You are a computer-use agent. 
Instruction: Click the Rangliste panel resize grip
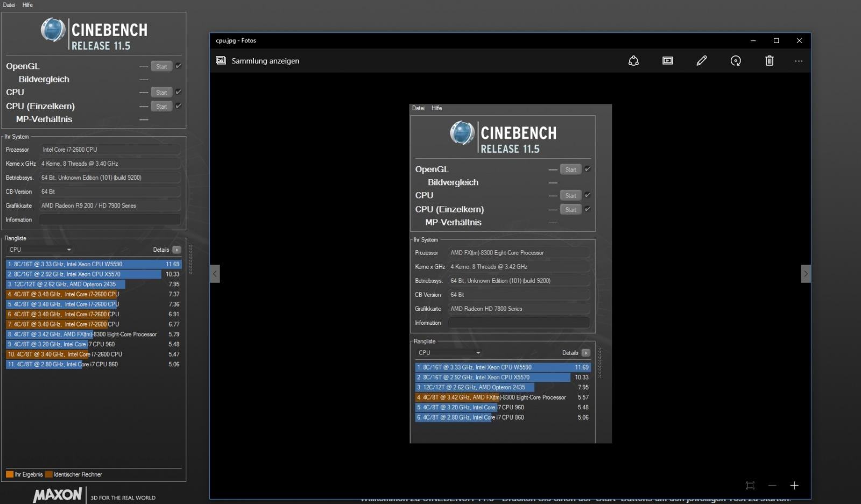190,260
